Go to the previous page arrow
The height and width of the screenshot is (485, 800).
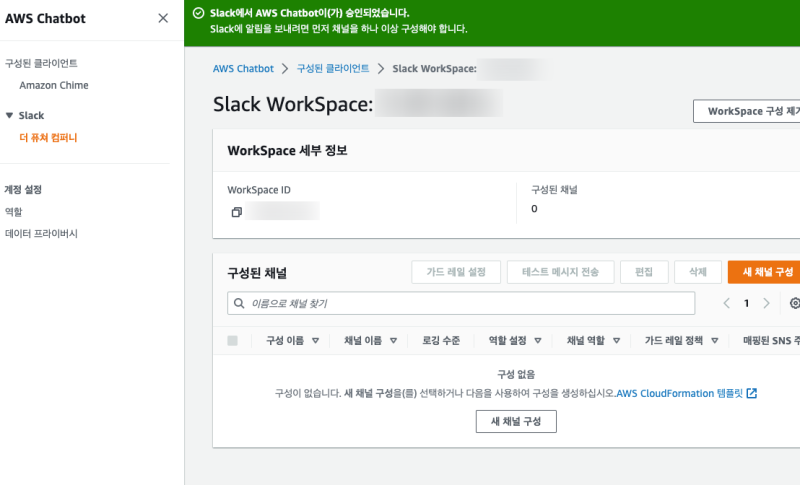[727, 303]
